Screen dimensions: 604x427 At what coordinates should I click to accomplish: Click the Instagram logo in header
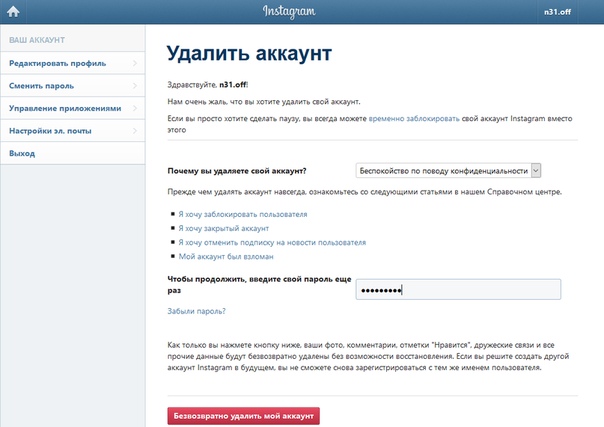tap(289, 12)
